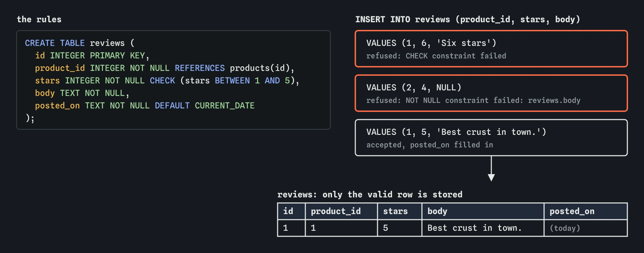Click the "id" table column header
The image size is (644, 253).
(291, 211)
